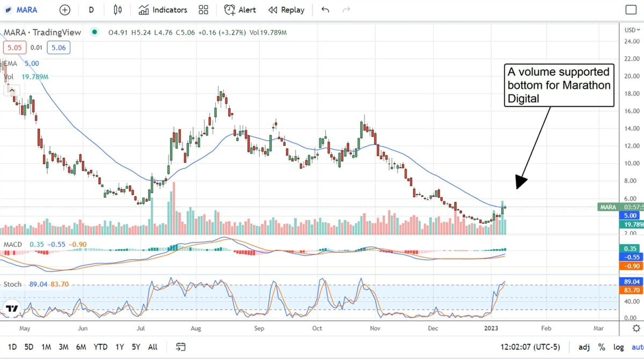Toggle percent scale mode
This screenshot has height=359, width=644.
pos(602,347)
